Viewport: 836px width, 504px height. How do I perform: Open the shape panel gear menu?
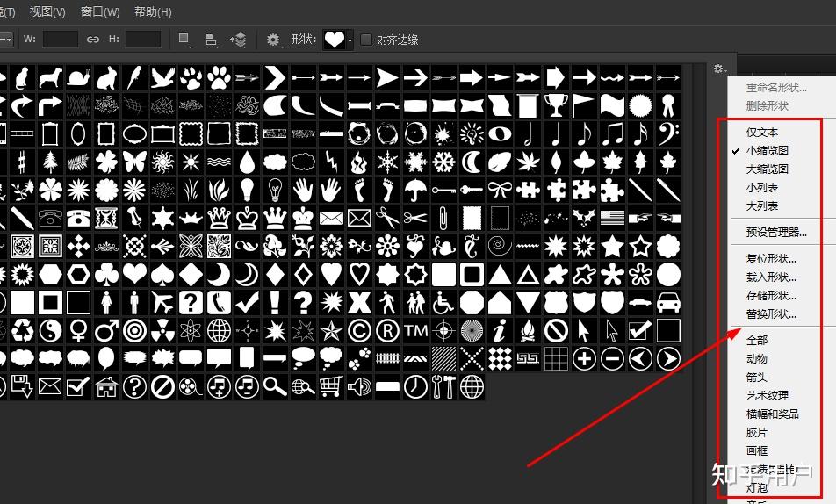coord(720,68)
